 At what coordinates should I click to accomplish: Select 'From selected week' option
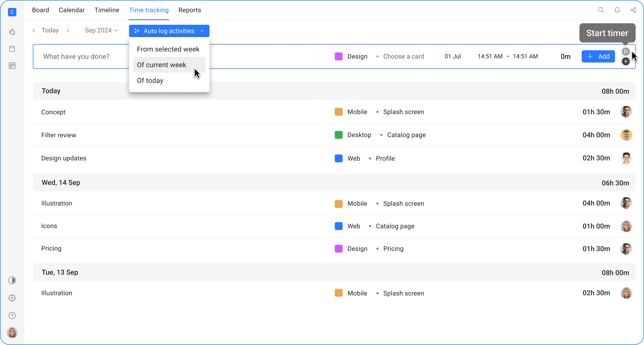[168, 49]
